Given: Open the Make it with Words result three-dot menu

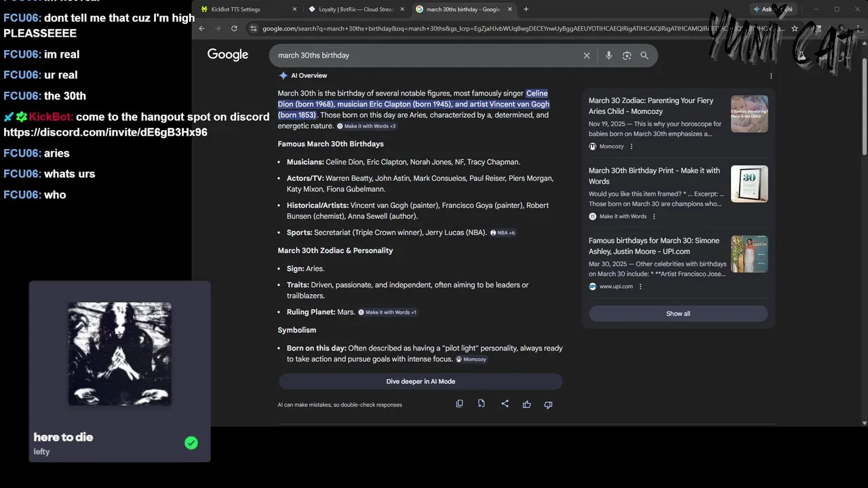Looking at the screenshot, I should coord(654,216).
